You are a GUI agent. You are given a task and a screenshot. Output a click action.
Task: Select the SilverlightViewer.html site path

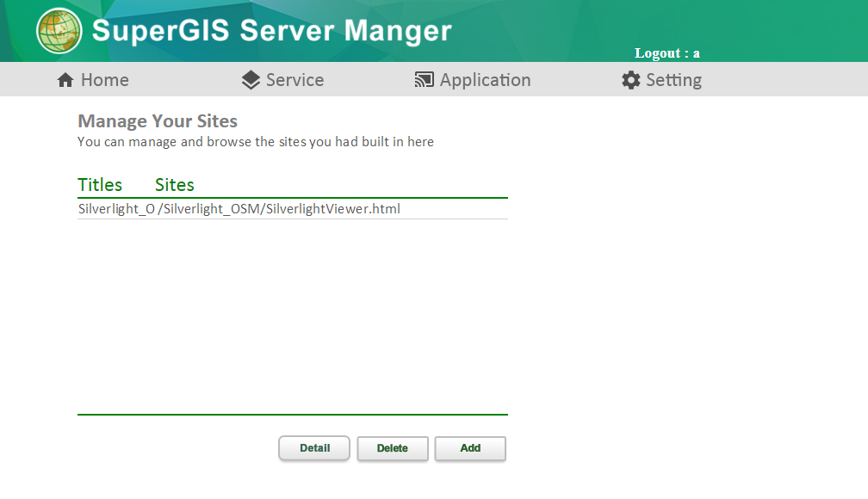(280, 209)
